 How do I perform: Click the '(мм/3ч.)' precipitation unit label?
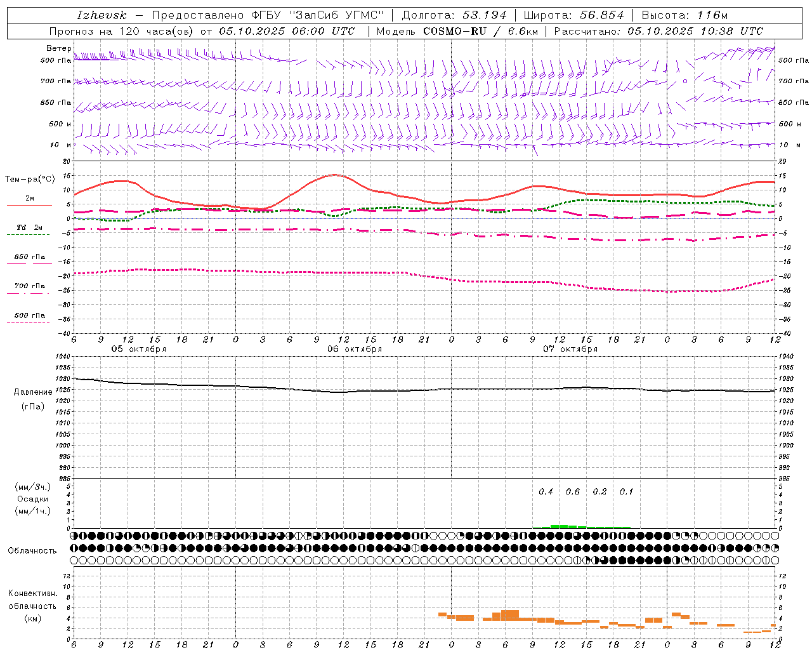(33, 487)
